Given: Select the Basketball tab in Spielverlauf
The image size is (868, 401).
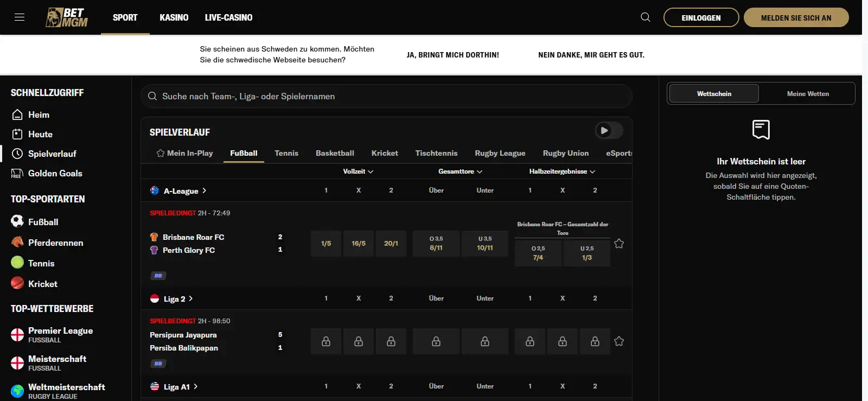Looking at the screenshot, I should click(x=335, y=153).
